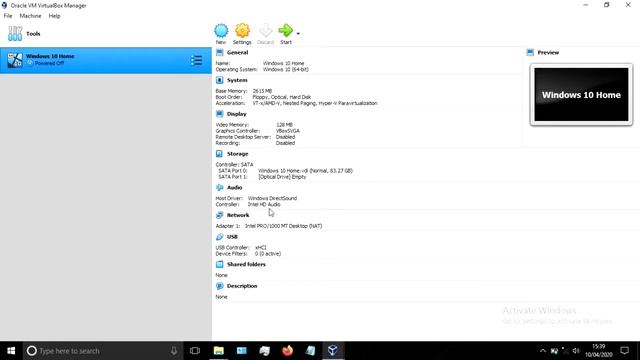The image size is (640, 360).
Task: Click the General section icon
Action: click(x=220, y=53)
